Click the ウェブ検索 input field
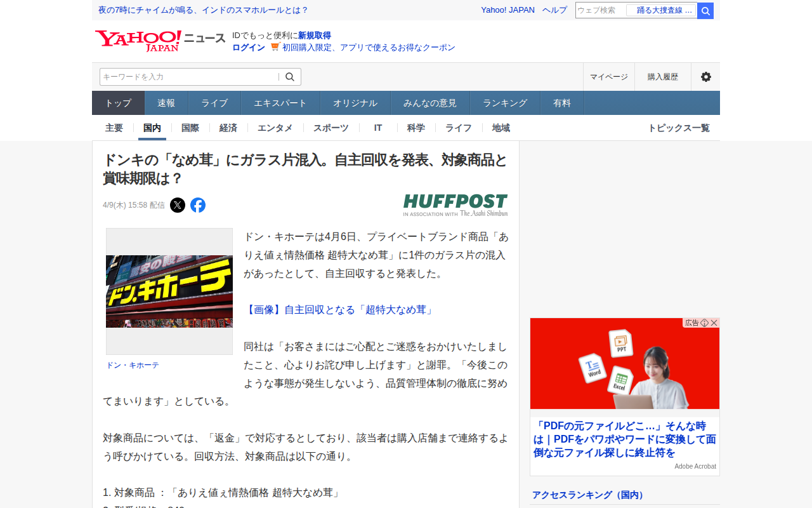812x508 pixels. [600, 10]
